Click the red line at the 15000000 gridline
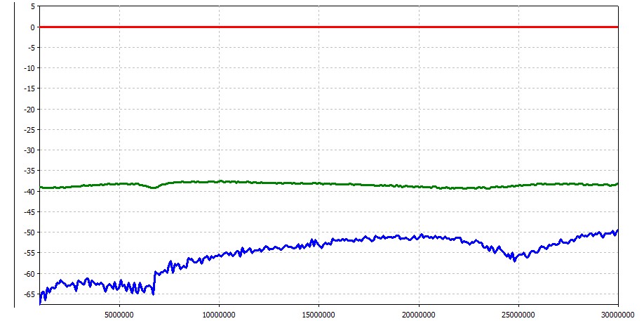 click(318, 27)
